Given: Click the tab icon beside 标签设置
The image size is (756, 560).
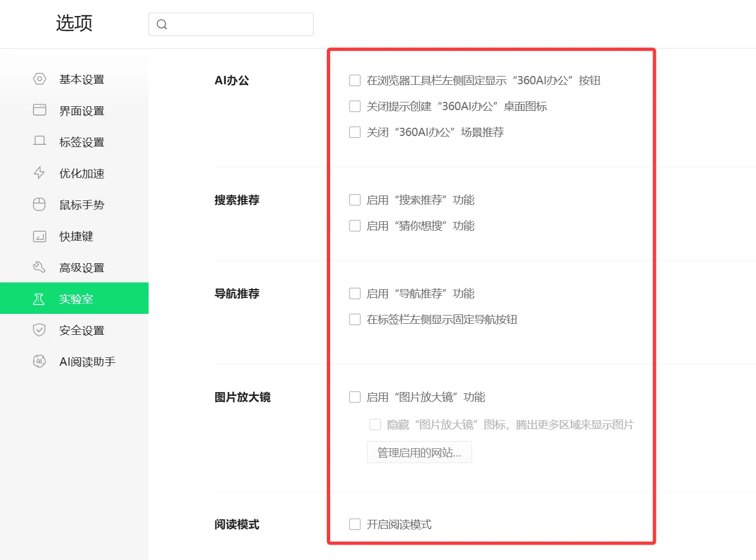Looking at the screenshot, I should coord(40,142).
